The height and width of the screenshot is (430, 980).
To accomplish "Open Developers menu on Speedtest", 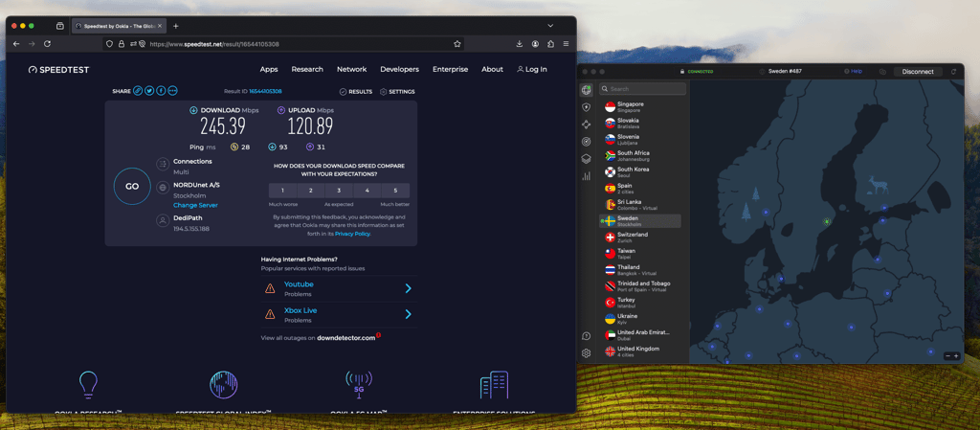I will pyautogui.click(x=399, y=69).
